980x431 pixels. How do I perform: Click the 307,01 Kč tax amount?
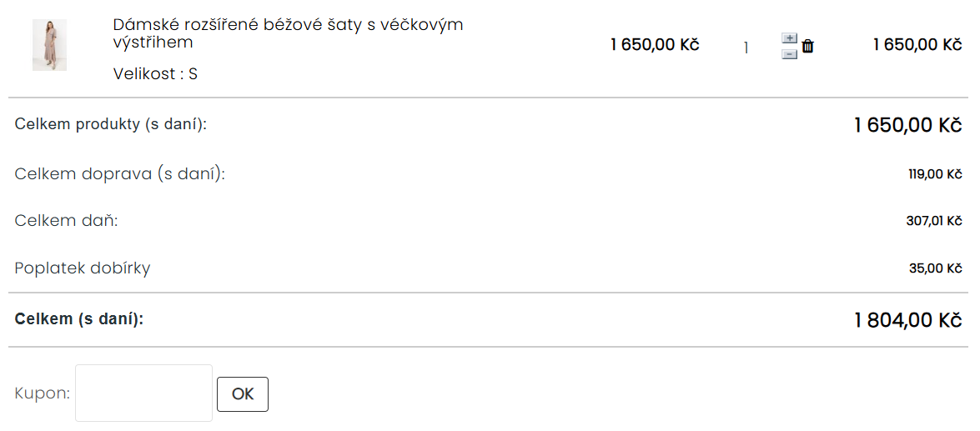pyautogui.click(x=934, y=221)
